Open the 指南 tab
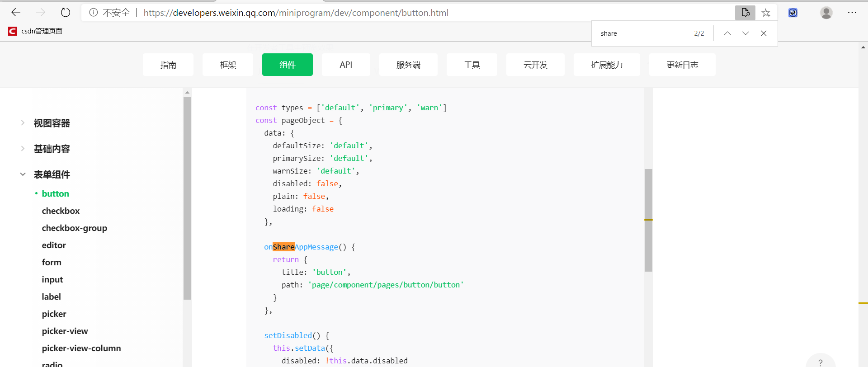The height and width of the screenshot is (367, 868). point(168,65)
